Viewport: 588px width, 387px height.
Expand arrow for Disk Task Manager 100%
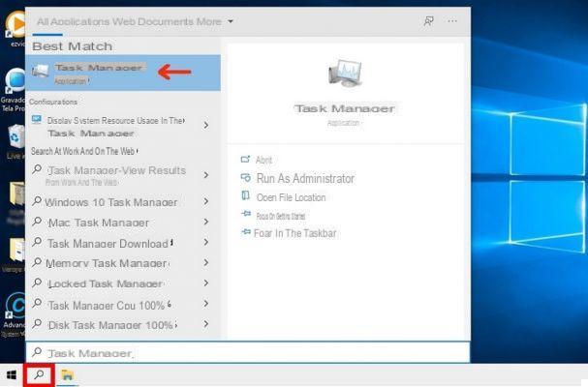206,324
